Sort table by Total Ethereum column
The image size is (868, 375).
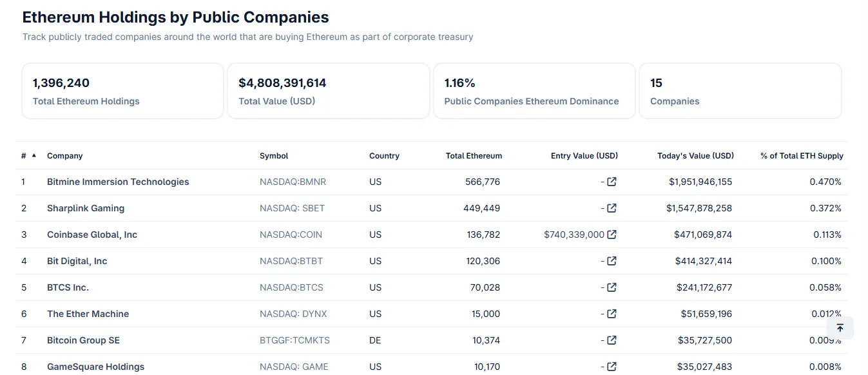point(474,156)
